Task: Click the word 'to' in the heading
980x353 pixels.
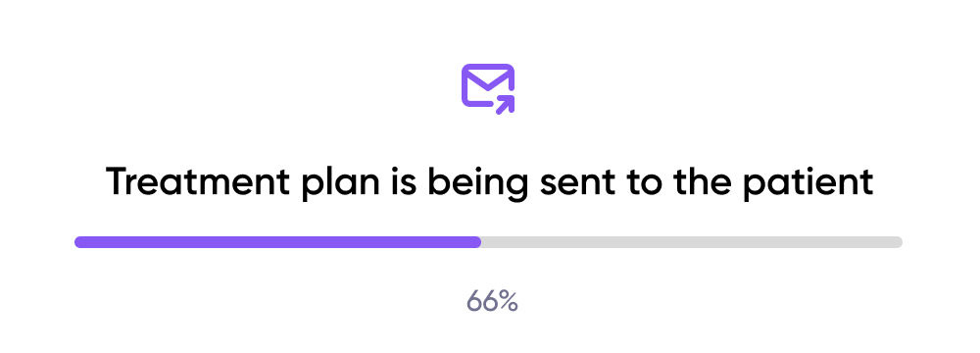Action: [650, 182]
